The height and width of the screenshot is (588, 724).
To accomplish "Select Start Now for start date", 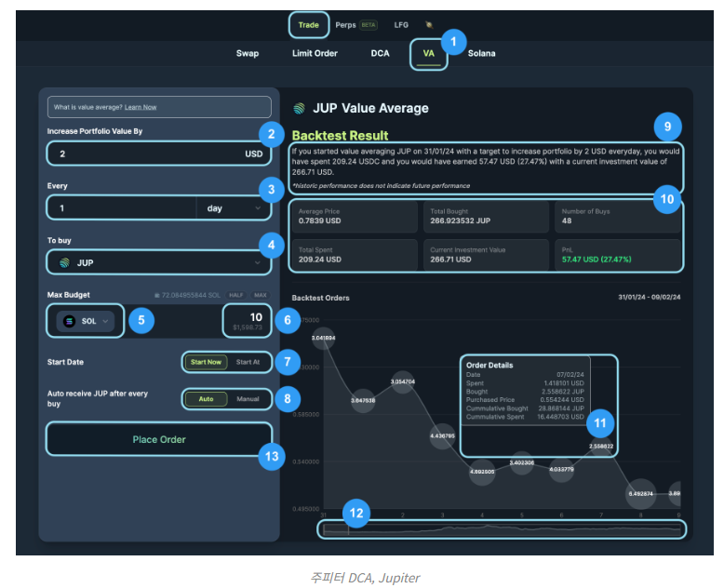I will [x=205, y=361].
